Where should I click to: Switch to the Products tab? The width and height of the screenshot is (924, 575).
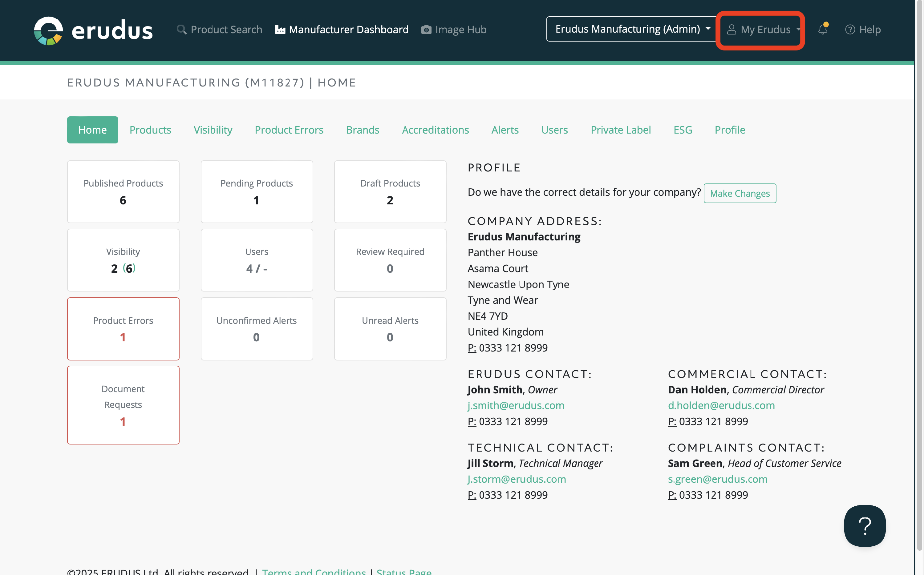150,130
